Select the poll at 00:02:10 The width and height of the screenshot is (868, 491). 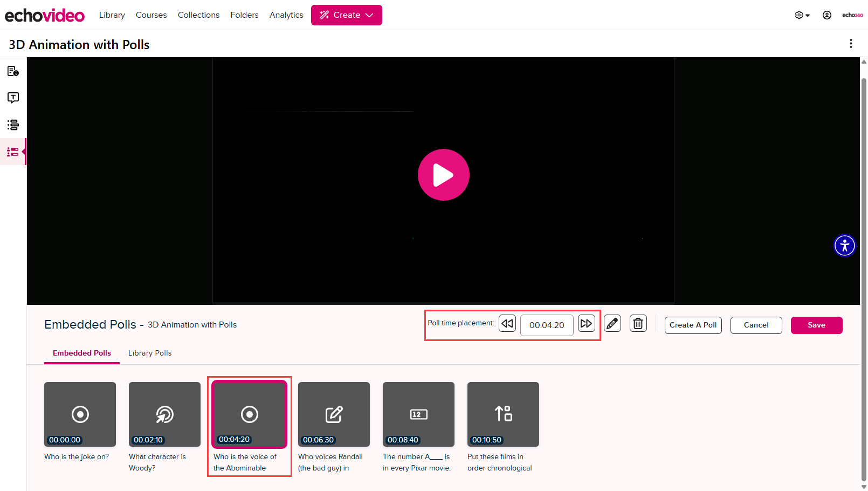(164, 414)
